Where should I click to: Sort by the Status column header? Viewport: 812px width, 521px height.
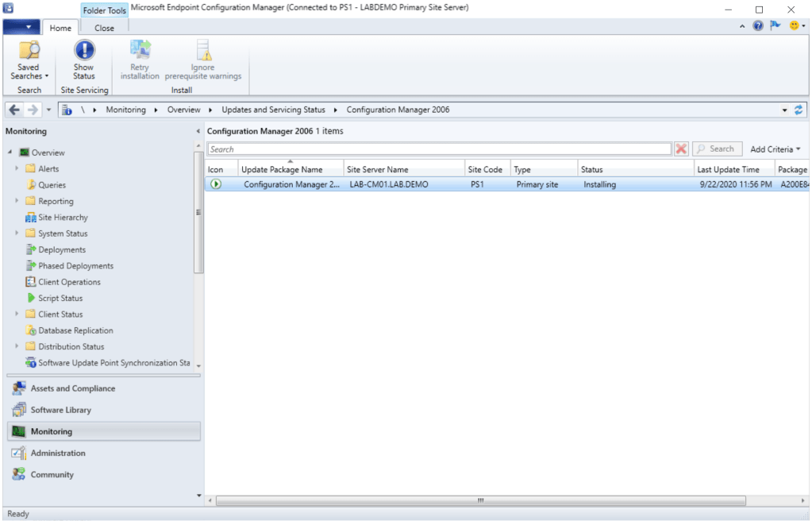[x=592, y=169]
